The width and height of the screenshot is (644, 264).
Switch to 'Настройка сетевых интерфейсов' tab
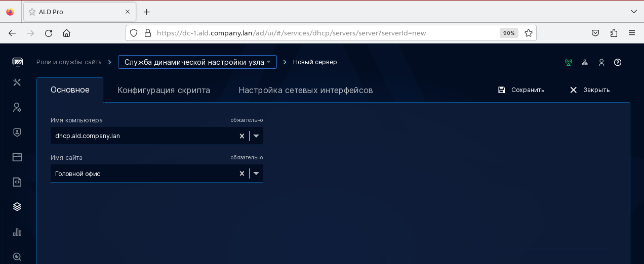pyautogui.click(x=305, y=90)
